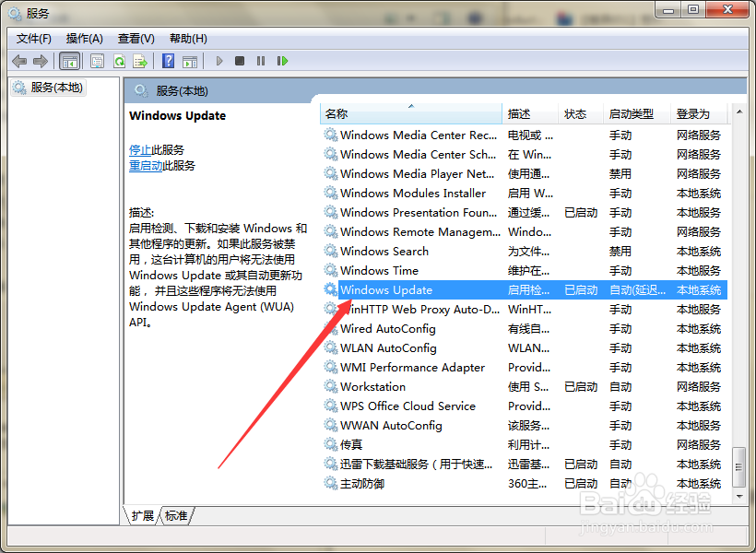Select gear icon of 主动防御 service
This screenshot has height=553, width=756.
click(x=330, y=483)
